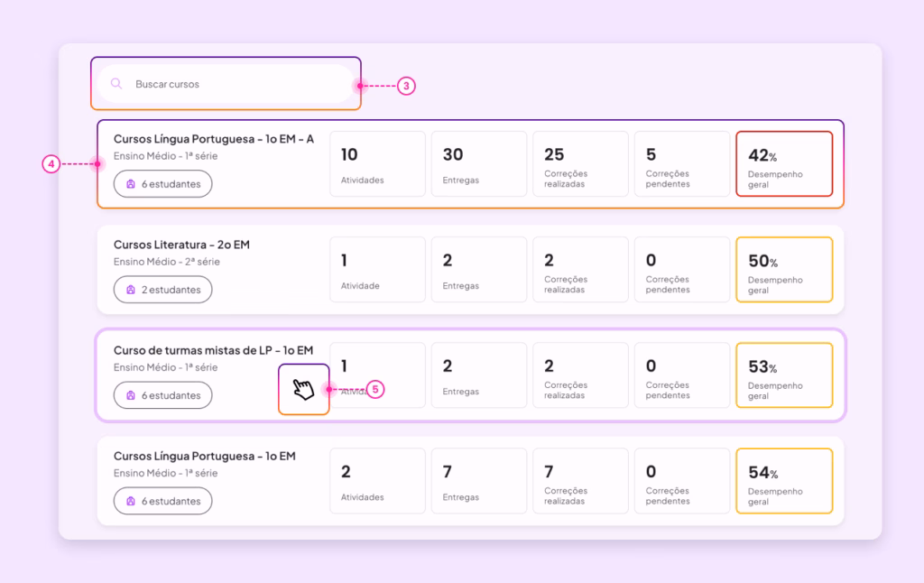The image size is (924, 583).
Task: Click backpack icon beside 2 estudantes
Action: pyautogui.click(x=131, y=290)
